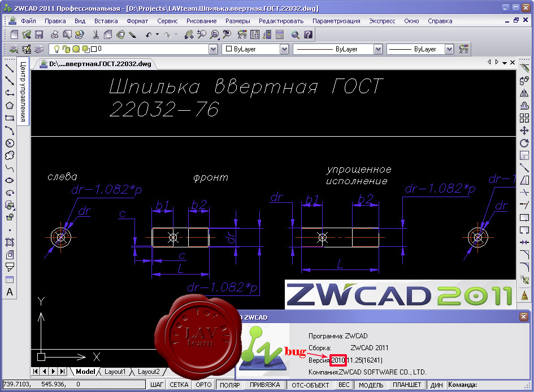534x392 pixels.
Task: Open the linetype ByLayer dropdown
Action: pos(378,49)
